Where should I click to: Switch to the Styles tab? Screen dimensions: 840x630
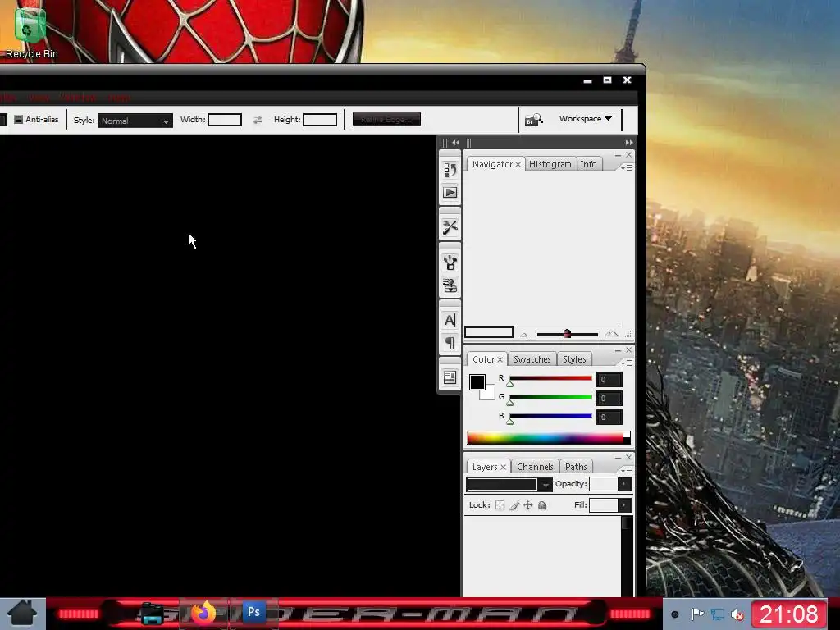click(x=574, y=359)
